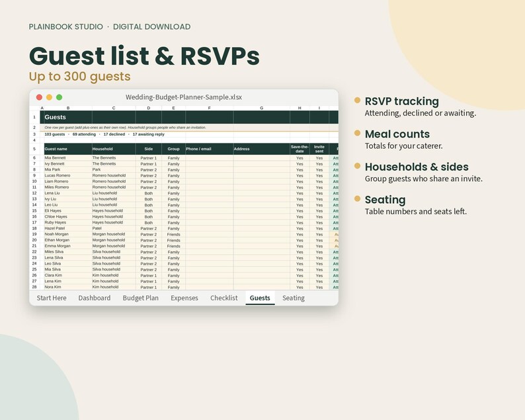The image size is (525, 420).
Task: Select the 'Emma Morgan' guest cell
Action: (68, 246)
